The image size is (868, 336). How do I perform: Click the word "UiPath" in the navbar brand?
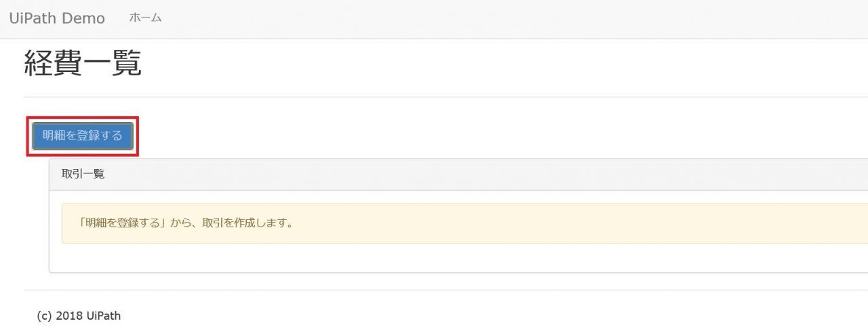click(33, 18)
